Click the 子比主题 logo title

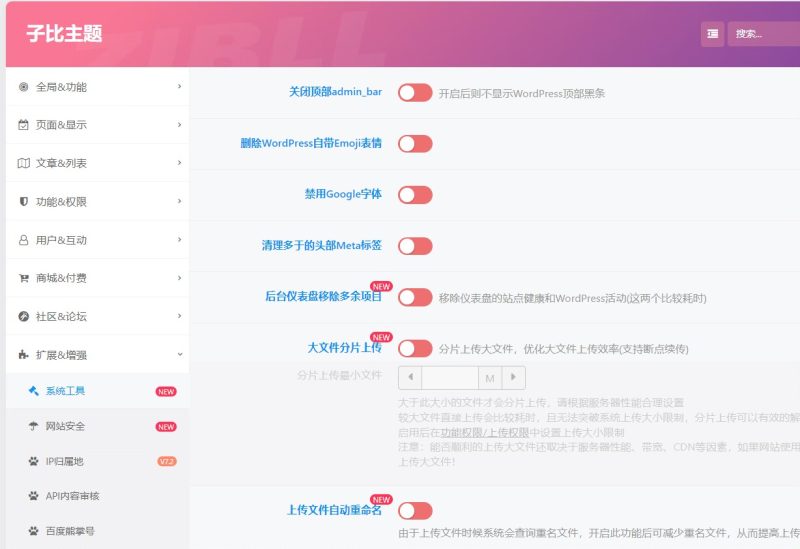pos(64,34)
